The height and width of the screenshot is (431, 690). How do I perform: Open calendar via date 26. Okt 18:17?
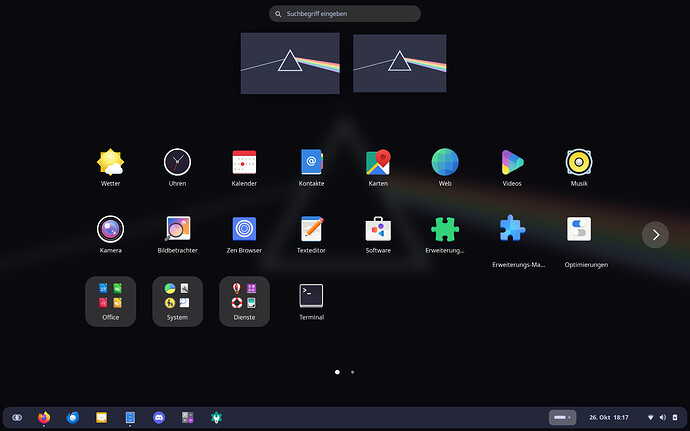tap(609, 417)
